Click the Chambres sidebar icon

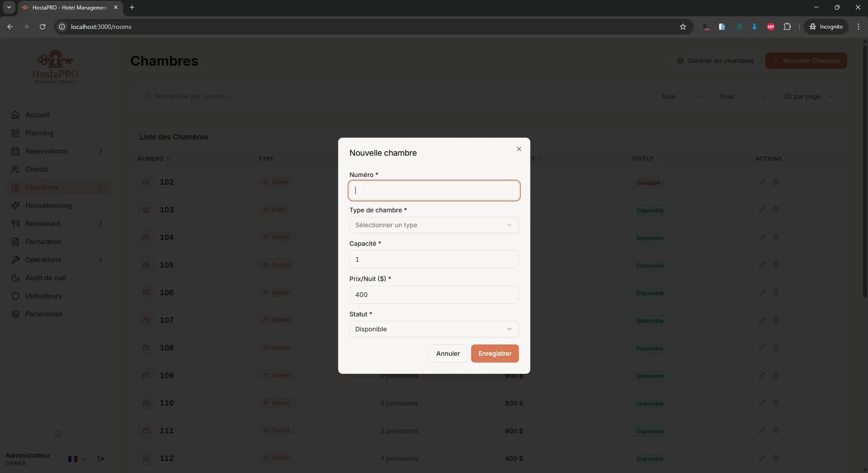15,187
